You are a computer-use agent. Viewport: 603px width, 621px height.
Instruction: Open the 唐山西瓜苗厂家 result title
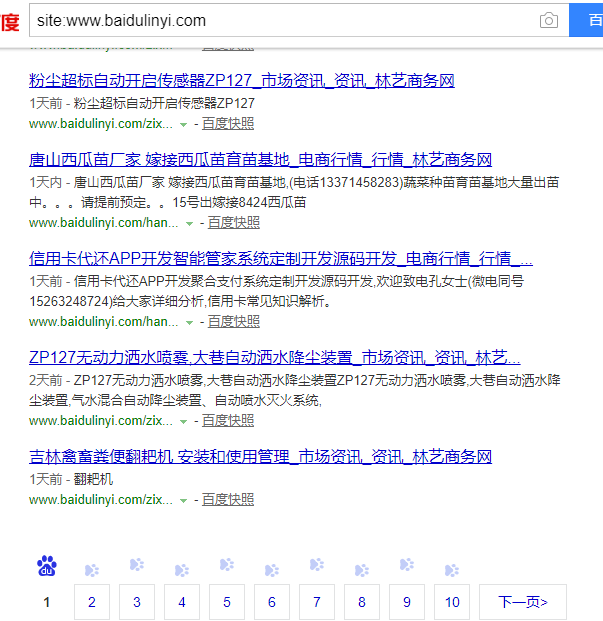[x=260, y=160]
